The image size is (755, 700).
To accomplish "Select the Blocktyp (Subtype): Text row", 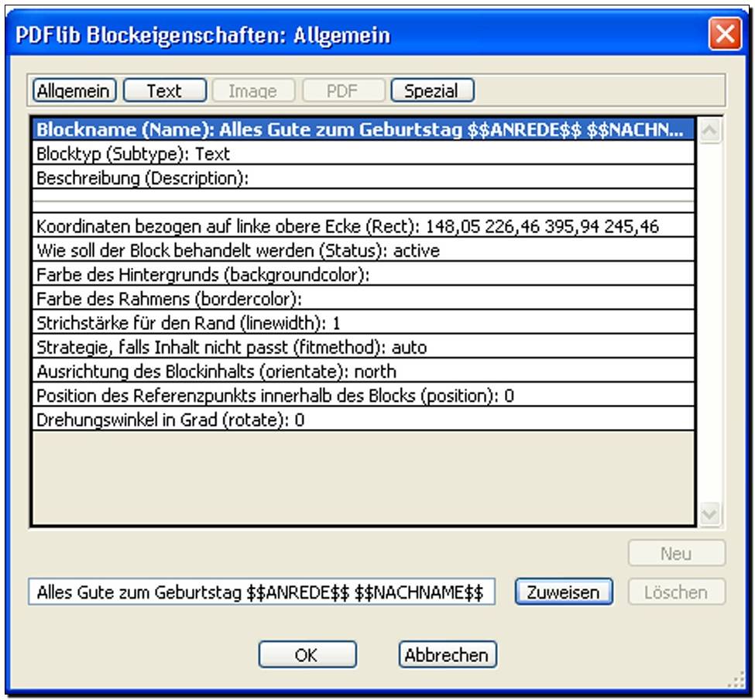I will pos(363,153).
